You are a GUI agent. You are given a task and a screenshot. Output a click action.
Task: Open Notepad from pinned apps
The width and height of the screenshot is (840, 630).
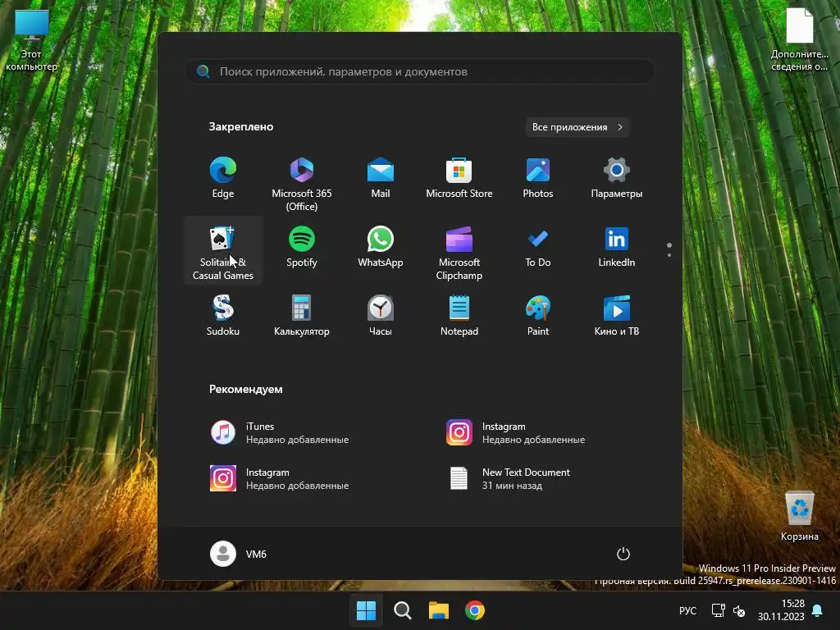(x=459, y=316)
